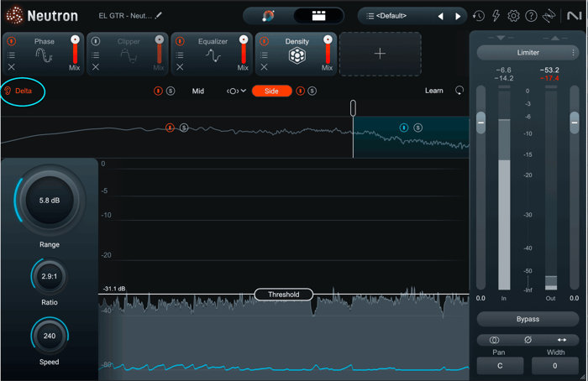Toggle power on Phase module
This screenshot has width=588, height=381.
[x=11, y=41]
